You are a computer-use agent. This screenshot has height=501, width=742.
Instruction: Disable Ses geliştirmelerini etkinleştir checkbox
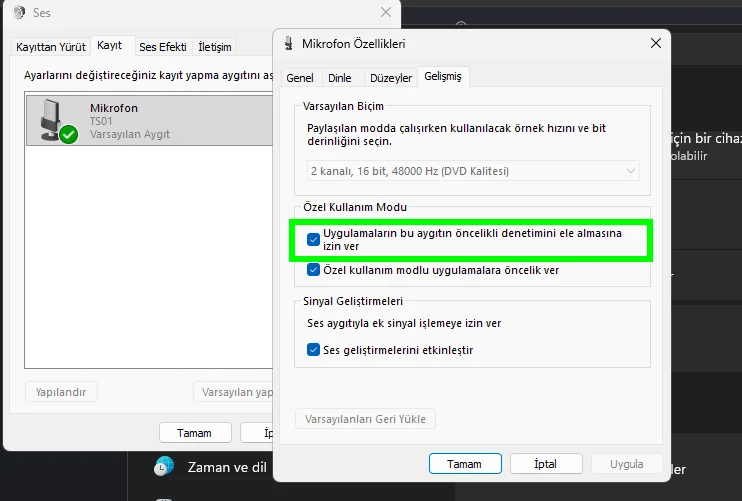click(x=313, y=350)
